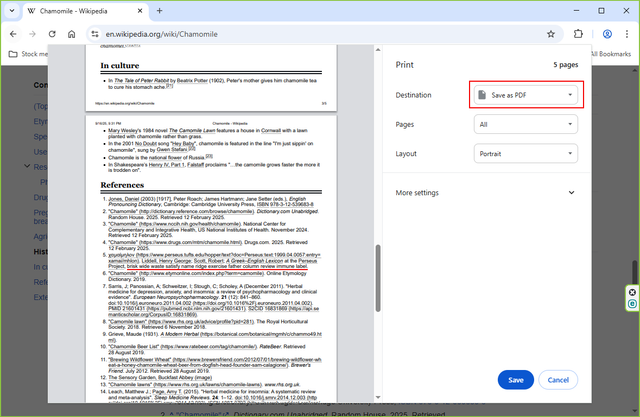640x417 pixels.
Task: Open All Bookmarks folder
Action: click(x=611, y=54)
